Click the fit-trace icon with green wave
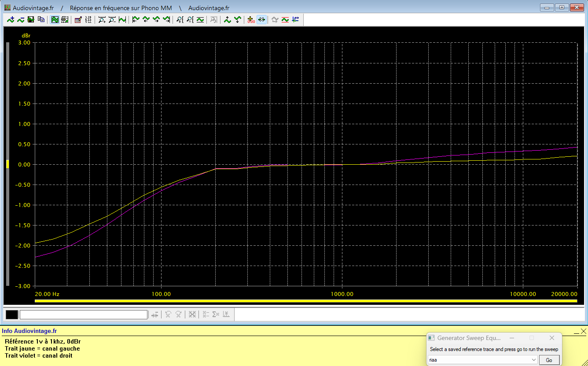 coord(200,19)
